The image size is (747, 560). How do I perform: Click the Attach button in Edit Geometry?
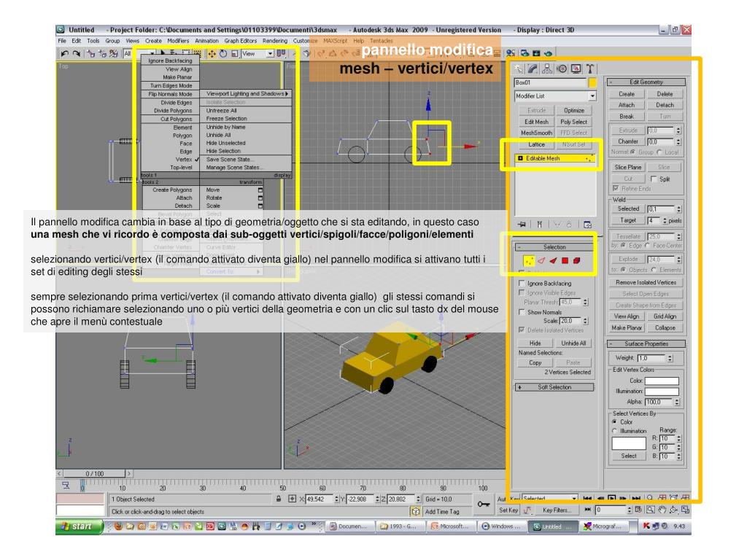(x=627, y=105)
